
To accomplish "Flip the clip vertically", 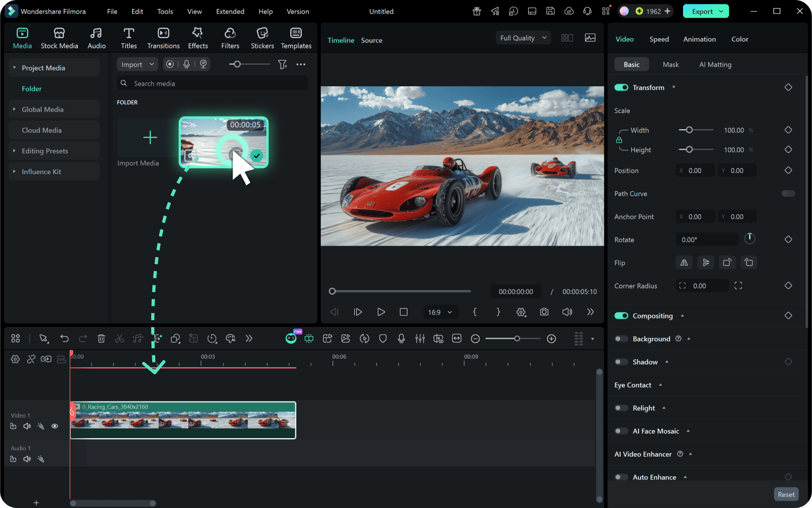I will point(706,262).
